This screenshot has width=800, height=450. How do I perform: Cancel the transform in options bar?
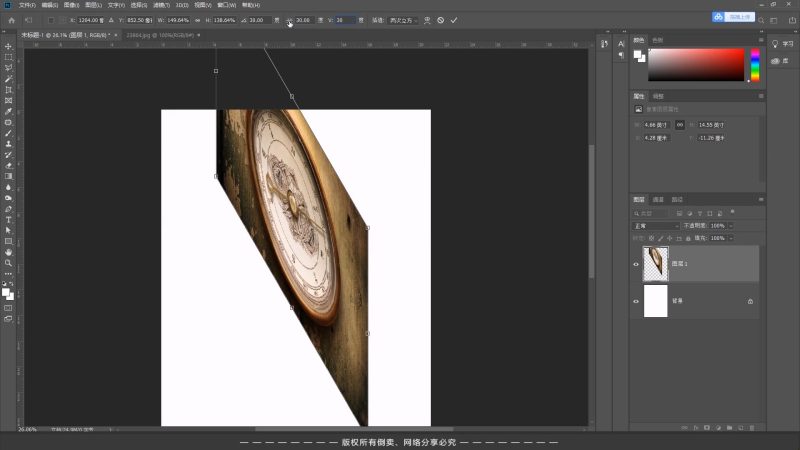click(x=441, y=20)
